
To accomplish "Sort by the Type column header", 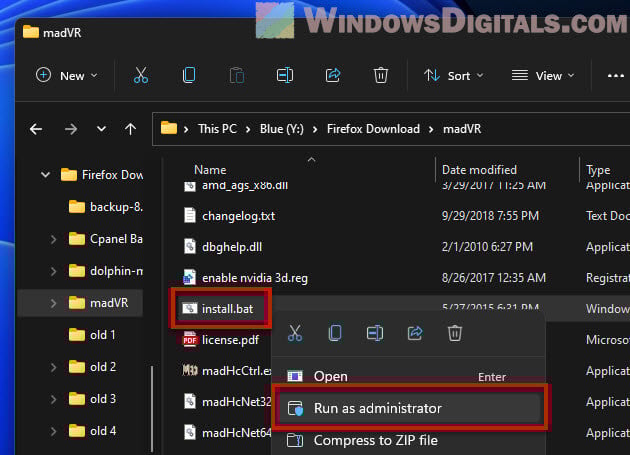I will coord(598,170).
